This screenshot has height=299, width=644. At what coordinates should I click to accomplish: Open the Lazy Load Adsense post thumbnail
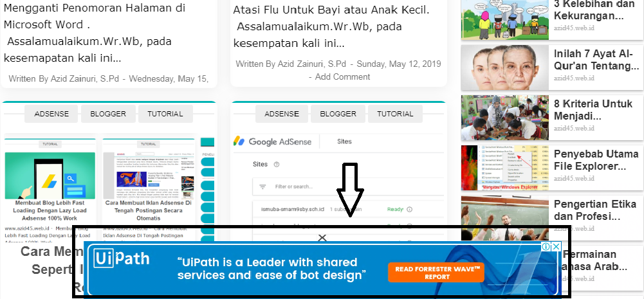pos(50,176)
